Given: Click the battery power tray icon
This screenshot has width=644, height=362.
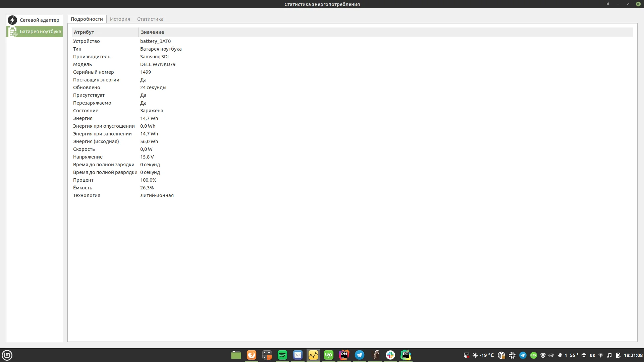Looking at the screenshot, I should (618, 355).
